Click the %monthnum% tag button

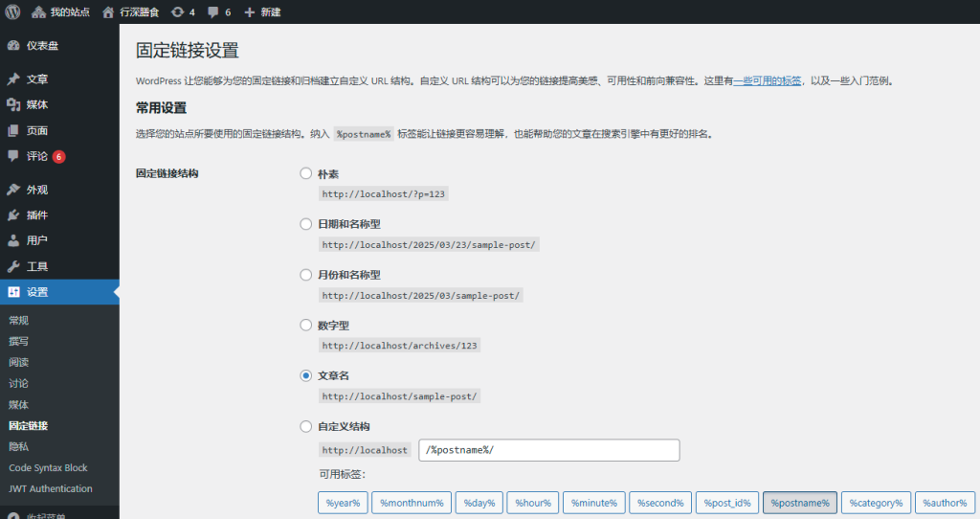pos(412,503)
